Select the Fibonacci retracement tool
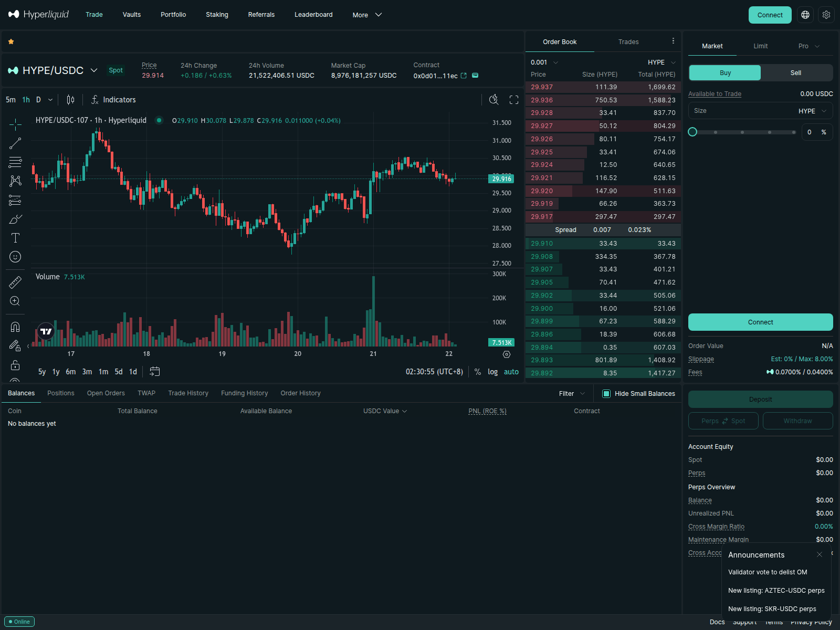The width and height of the screenshot is (840, 630). [x=15, y=162]
